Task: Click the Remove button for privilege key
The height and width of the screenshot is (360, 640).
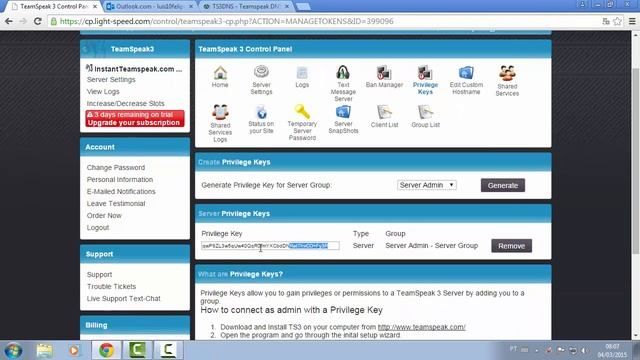Action: pyautogui.click(x=511, y=246)
